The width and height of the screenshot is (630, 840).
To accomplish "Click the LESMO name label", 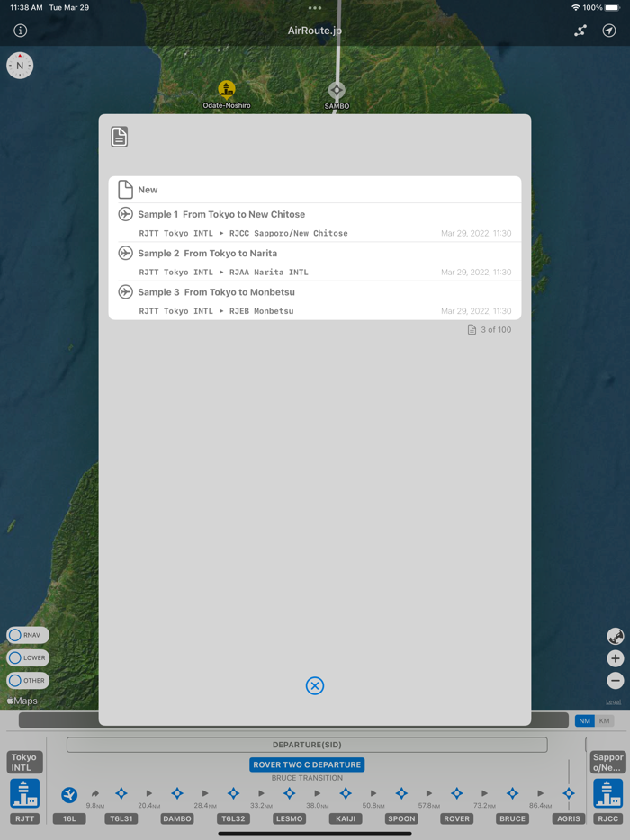I will (290, 819).
